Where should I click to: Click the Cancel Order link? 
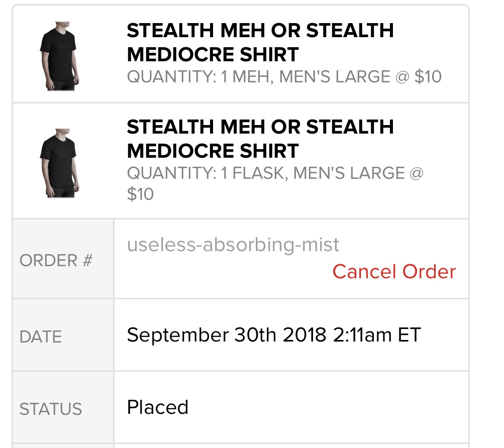394,272
